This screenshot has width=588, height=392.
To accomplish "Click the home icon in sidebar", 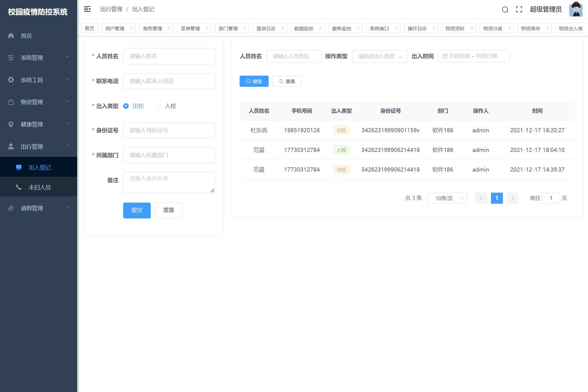I will [11, 36].
